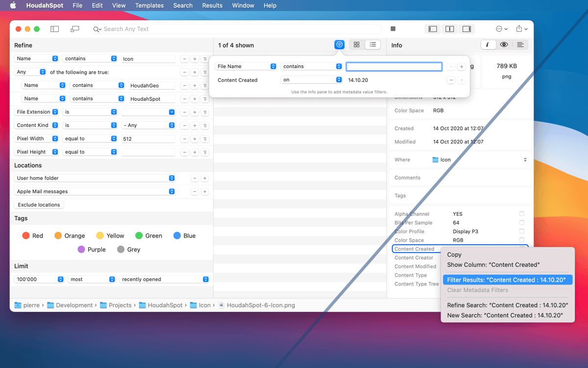This screenshot has height=368, width=588.
Task: Open the text details tab in Info
Action: pos(520,45)
